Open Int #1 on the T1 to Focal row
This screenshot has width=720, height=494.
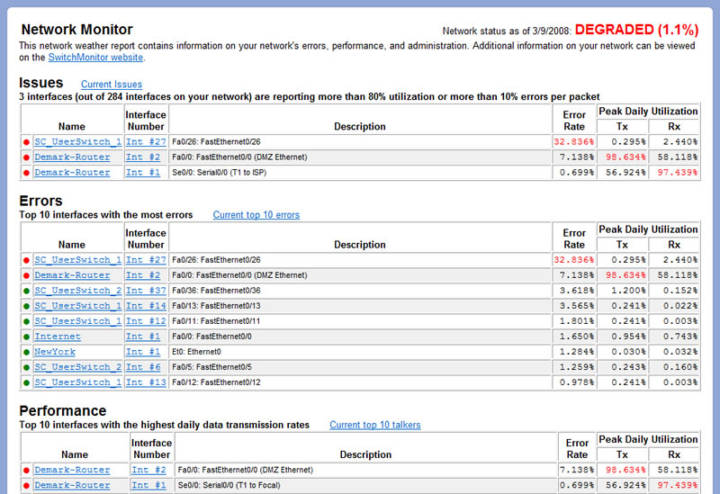tap(149, 485)
